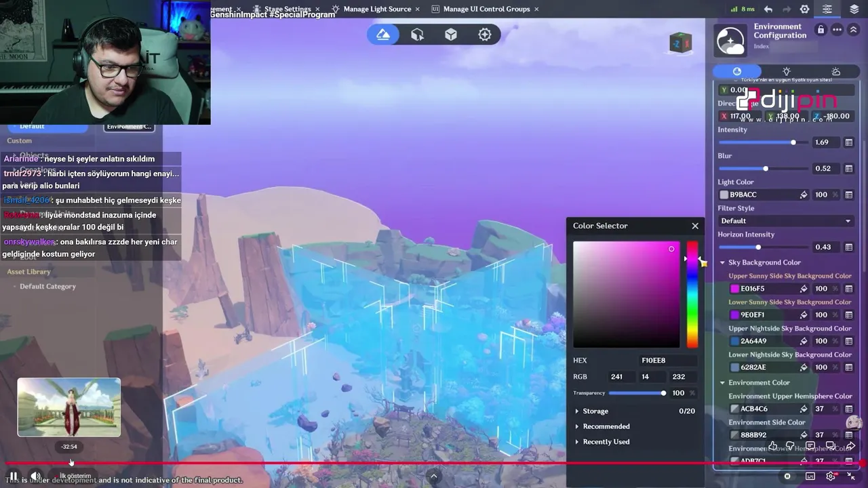Adjust the Transparency slider in Color Selector
Image resolution: width=868 pixels, height=488 pixels.
tap(636, 393)
